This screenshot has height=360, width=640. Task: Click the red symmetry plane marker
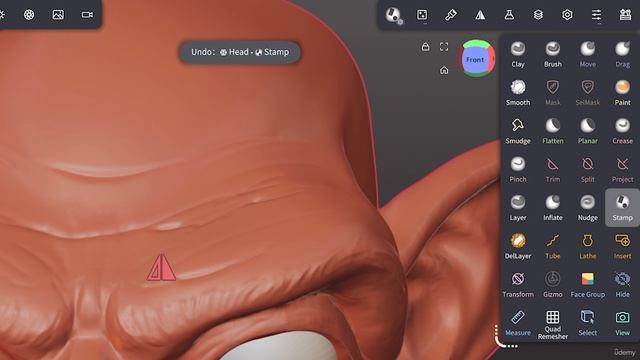coord(161,268)
